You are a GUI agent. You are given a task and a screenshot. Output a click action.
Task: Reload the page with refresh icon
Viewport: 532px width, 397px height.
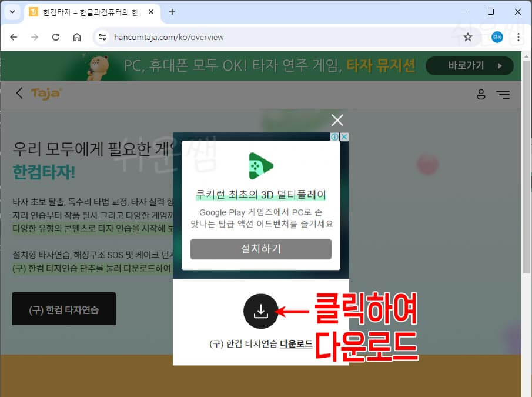click(56, 37)
